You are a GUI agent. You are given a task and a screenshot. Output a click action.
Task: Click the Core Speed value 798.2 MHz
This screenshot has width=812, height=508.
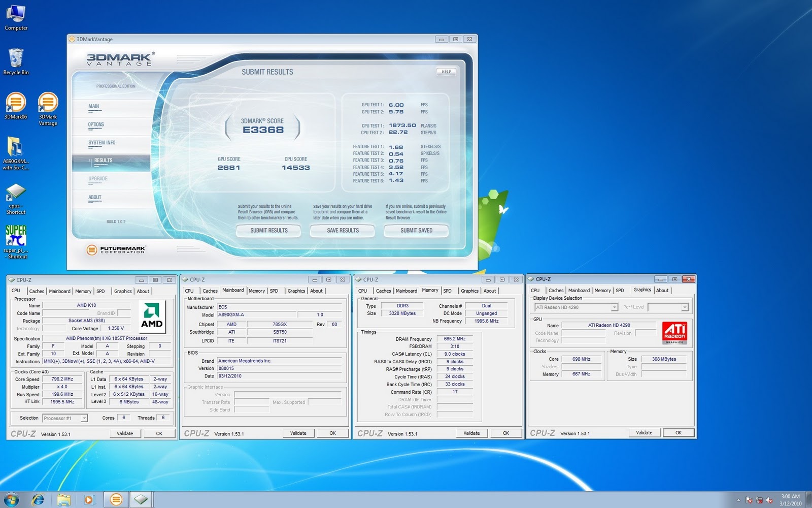tap(62, 379)
